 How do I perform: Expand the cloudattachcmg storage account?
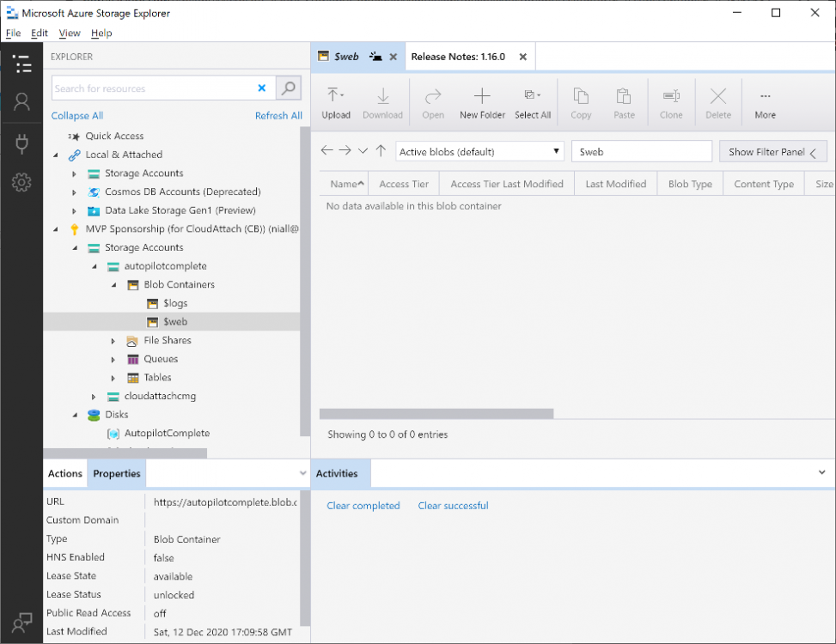click(94, 397)
